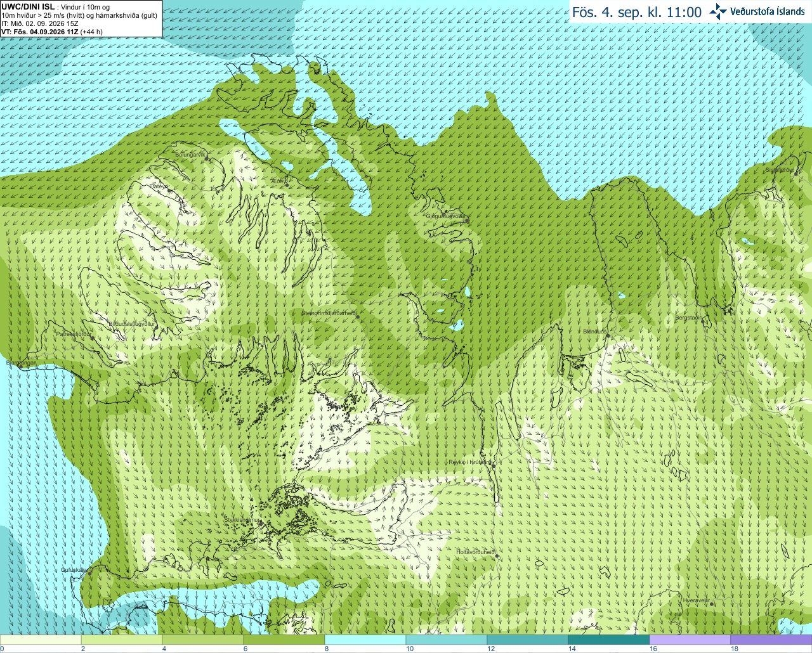Click the Reykir í Hrútafirði label
812x653 pixels.
pos(470,462)
